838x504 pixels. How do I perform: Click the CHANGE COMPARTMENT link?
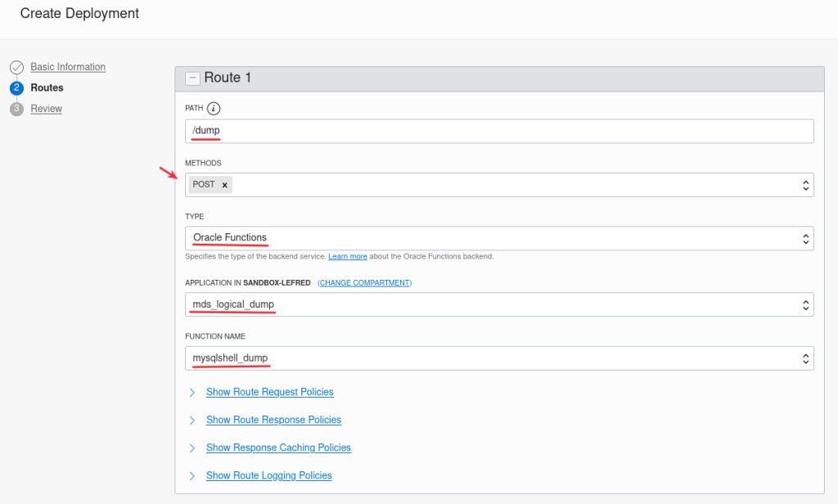tap(365, 282)
